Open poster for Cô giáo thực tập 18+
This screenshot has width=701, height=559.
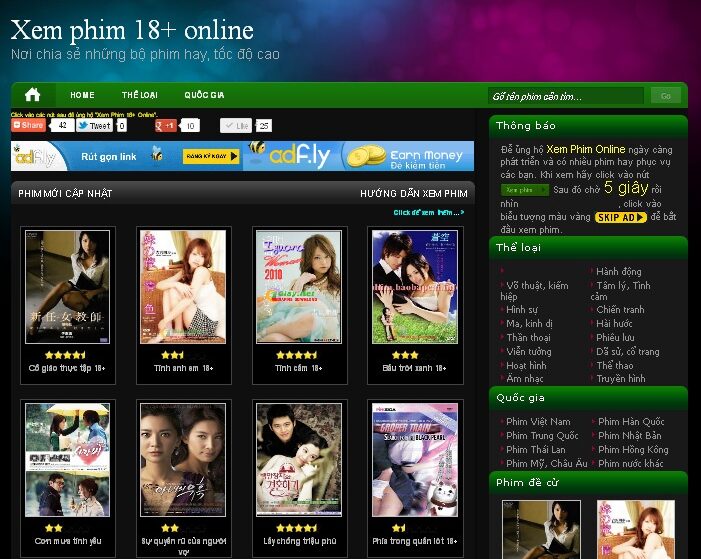click(68, 287)
